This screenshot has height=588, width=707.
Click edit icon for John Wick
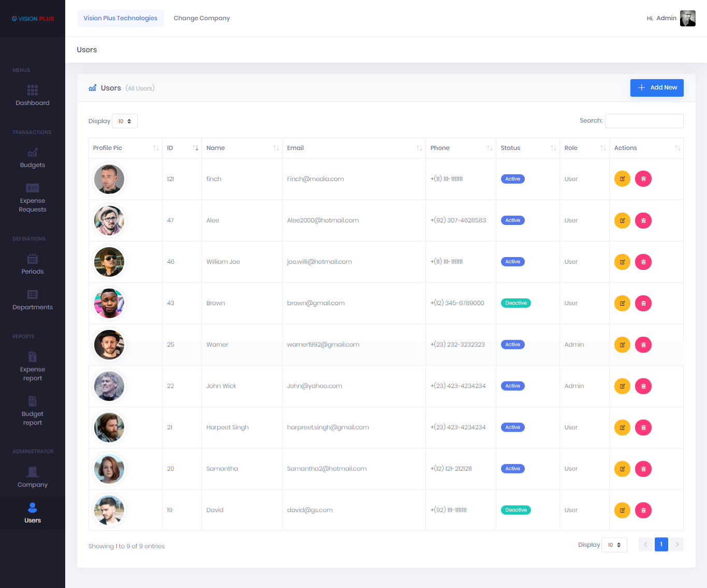(x=622, y=386)
